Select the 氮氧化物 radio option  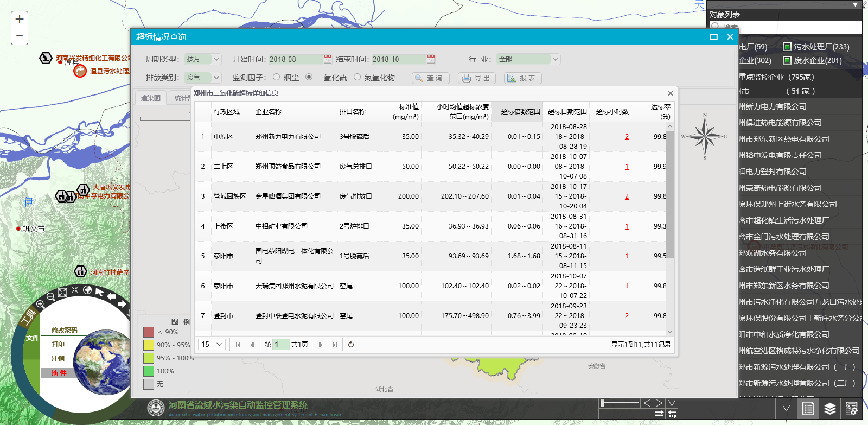click(358, 78)
